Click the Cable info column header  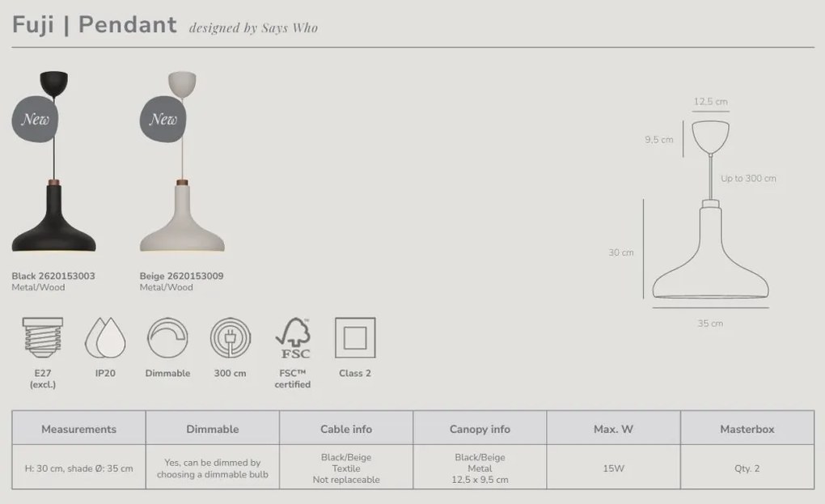click(x=346, y=429)
